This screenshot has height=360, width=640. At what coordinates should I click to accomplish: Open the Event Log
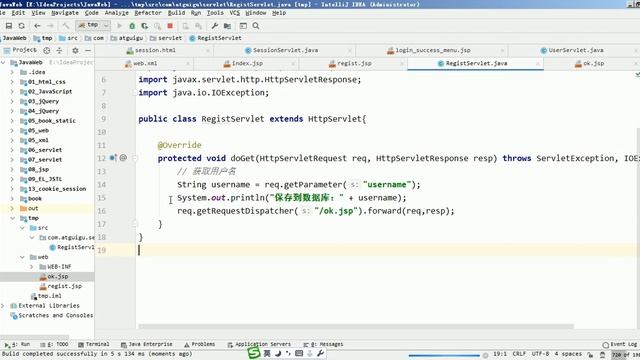pyautogui.click(x=620, y=344)
